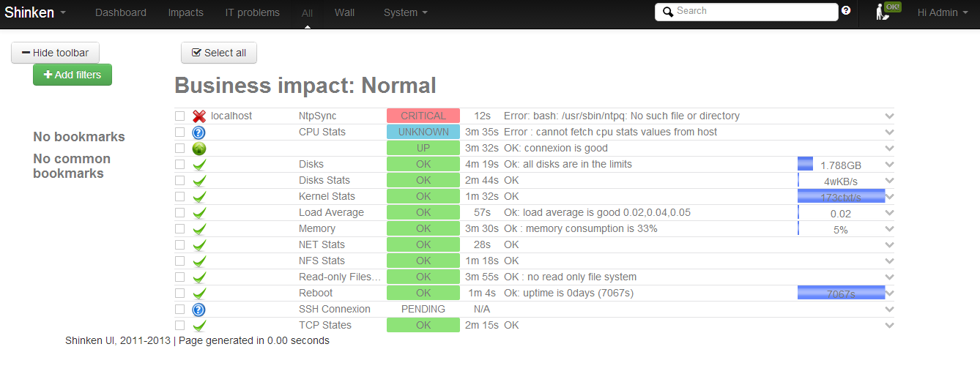Tick the checkbox for the NtpSync row
The image size is (980, 374).
tap(179, 116)
